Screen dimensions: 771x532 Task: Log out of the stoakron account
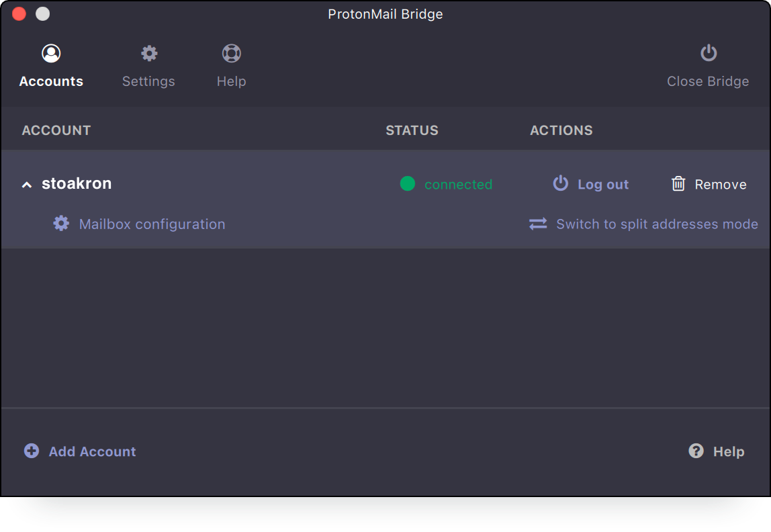[x=603, y=184]
